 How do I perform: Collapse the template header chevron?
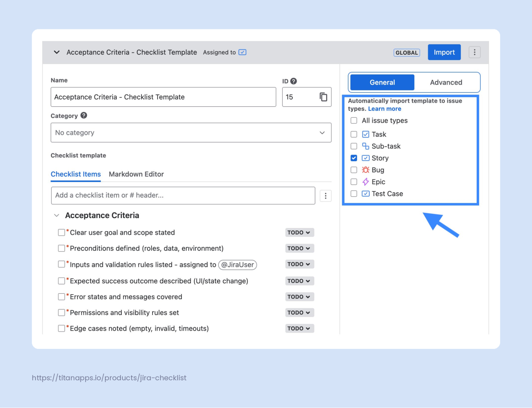pos(57,52)
